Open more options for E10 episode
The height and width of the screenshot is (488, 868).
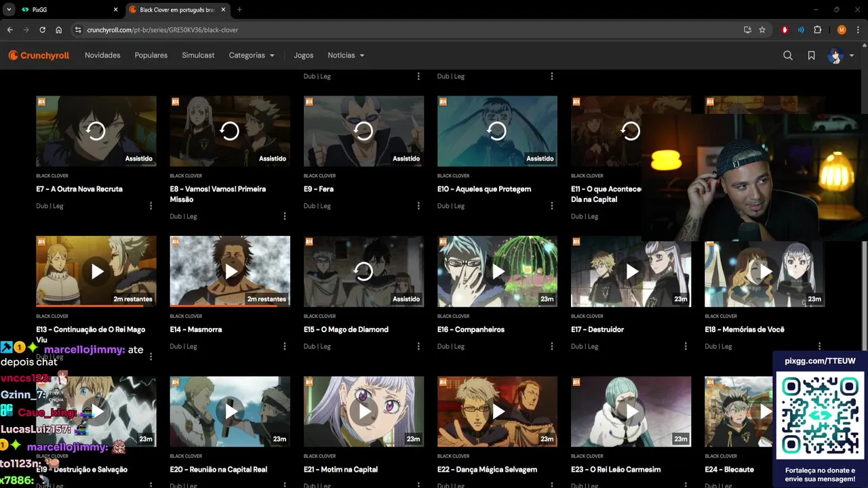[x=551, y=206]
